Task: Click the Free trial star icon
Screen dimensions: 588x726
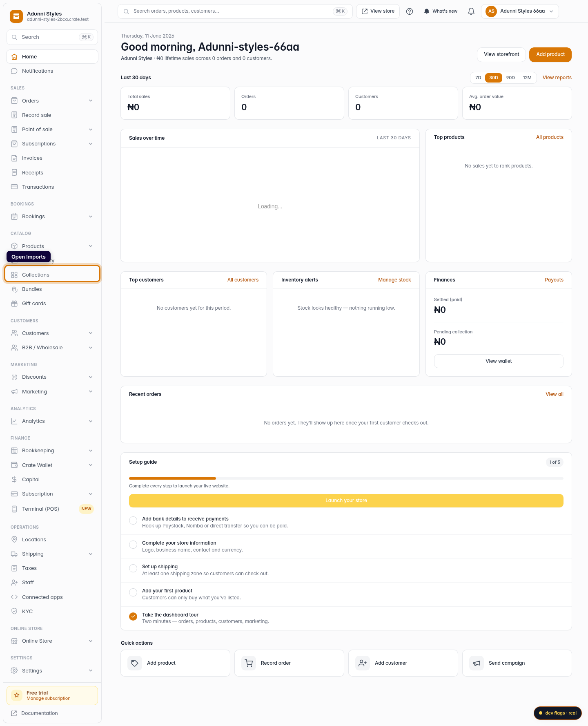Action: pyautogui.click(x=17, y=695)
